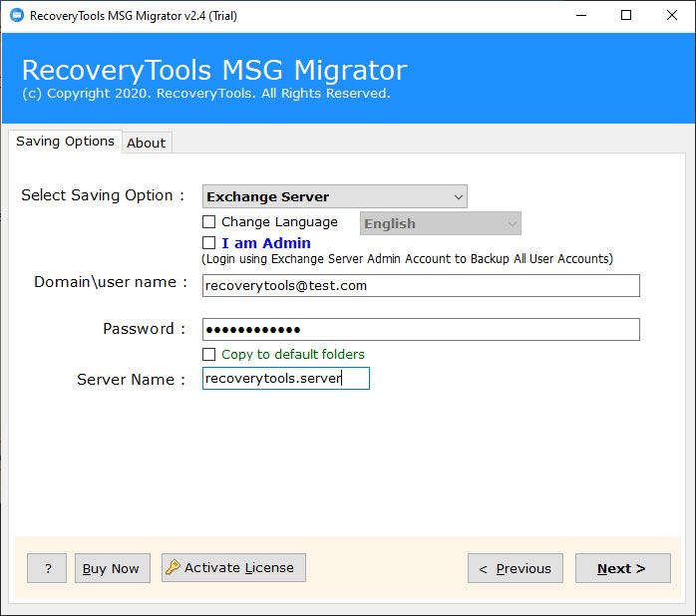The image size is (696, 616).
Task: Click the key icon on Activate License
Action: point(173,567)
